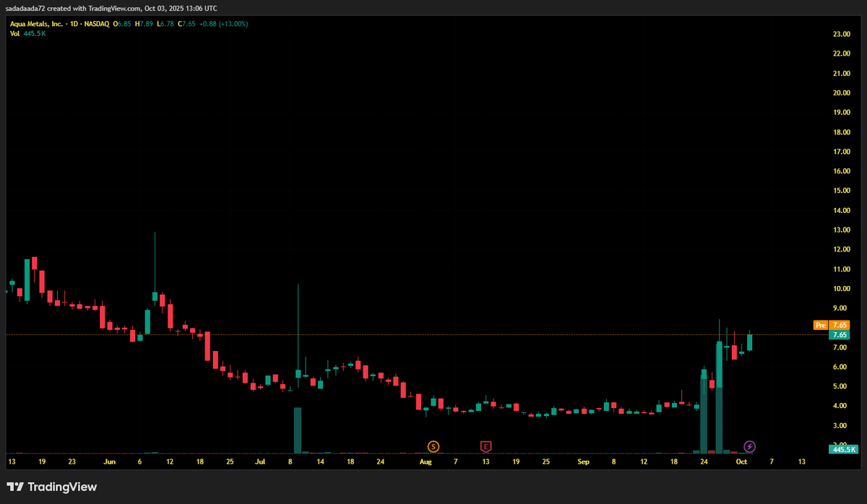
Task: Click the 14 date label on time axis
Action: [319, 461]
